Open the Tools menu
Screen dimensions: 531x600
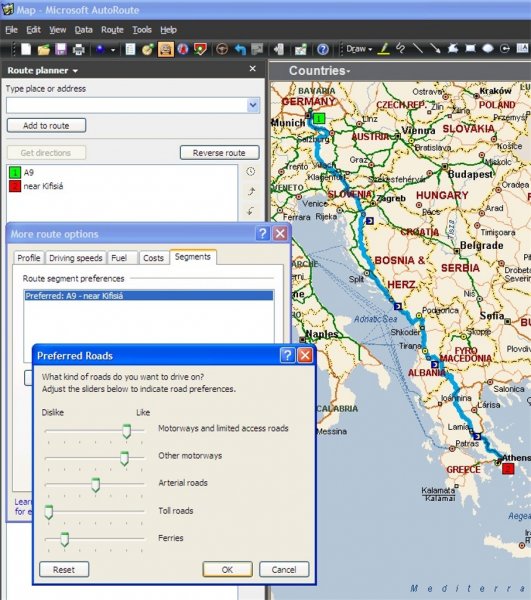click(142, 30)
